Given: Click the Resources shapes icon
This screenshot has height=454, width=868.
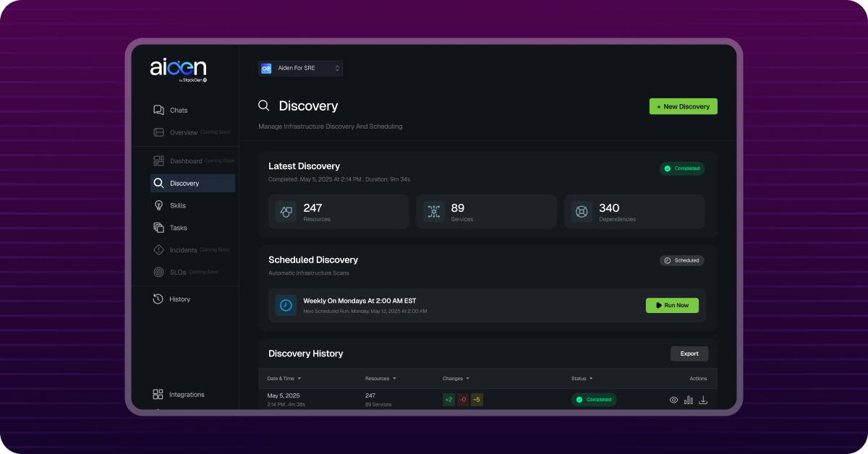Looking at the screenshot, I should [x=286, y=212].
